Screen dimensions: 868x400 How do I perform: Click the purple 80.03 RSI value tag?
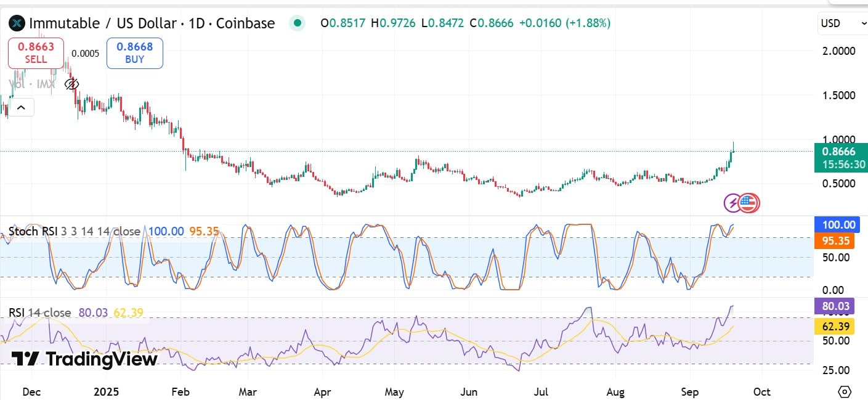(836, 306)
